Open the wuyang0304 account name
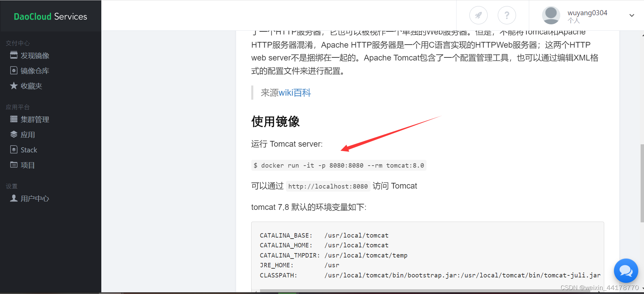Screen dimensions: 644x294 pyautogui.click(x=587, y=13)
